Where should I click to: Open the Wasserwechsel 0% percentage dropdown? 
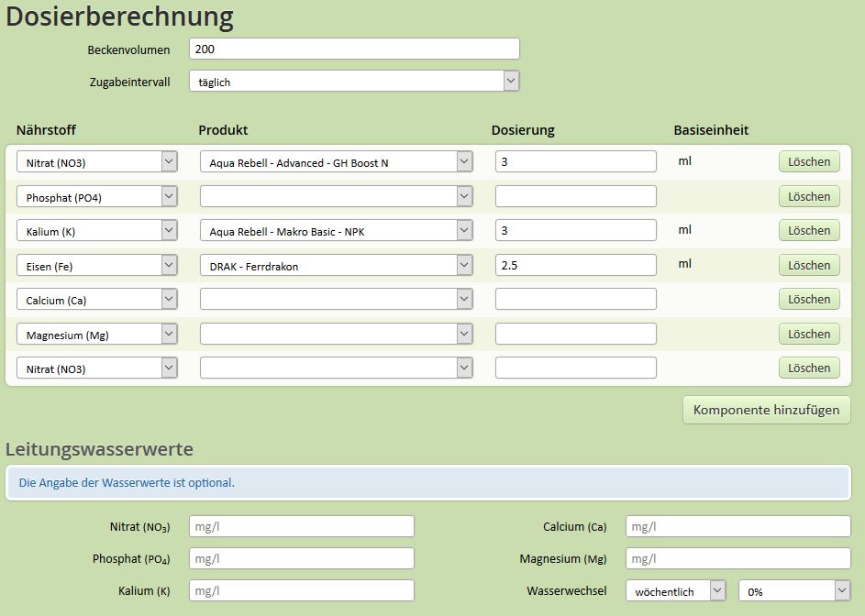click(x=794, y=590)
